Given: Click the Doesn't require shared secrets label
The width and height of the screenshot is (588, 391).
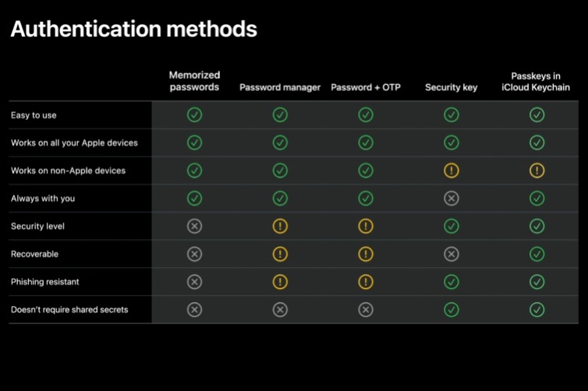Looking at the screenshot, I should coord(69,310).
